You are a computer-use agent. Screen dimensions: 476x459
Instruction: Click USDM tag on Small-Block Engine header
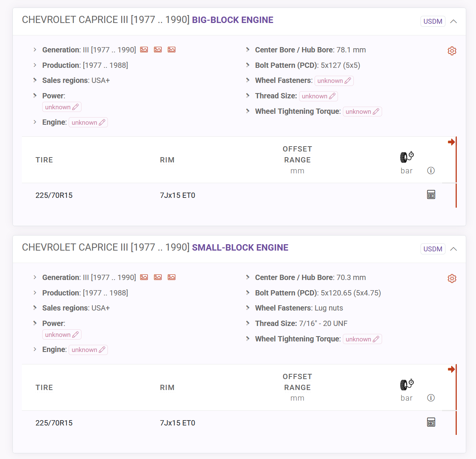(x=433, y=249)
